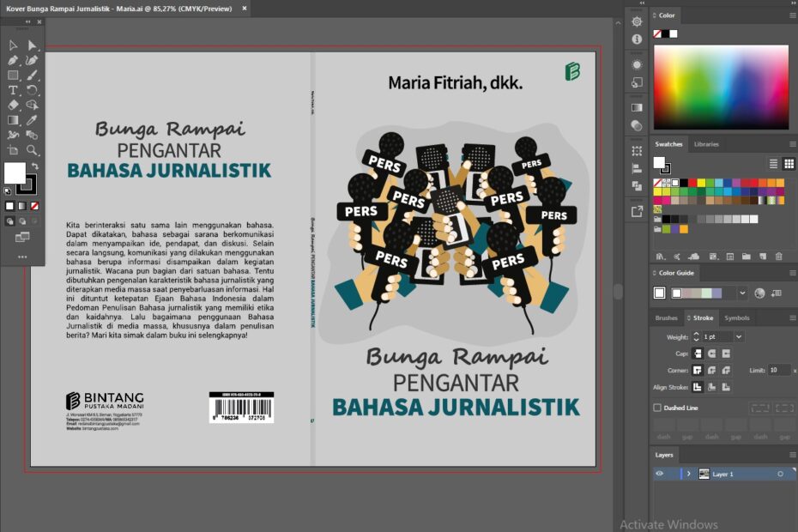798x532 pixels.
Task: Apply a round cap to the stroke
Action: [711, 353]
